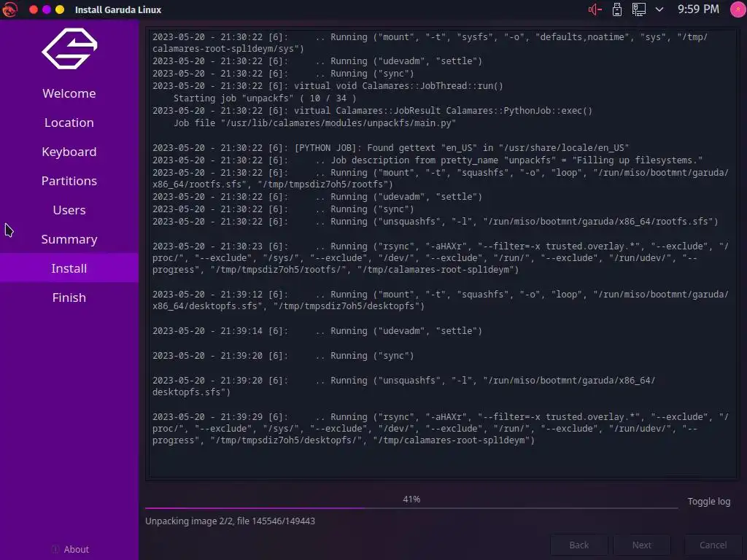The width and height of the screenshot is (747, 560).
Task: Click the About info icon
Action: pos(55,550)
